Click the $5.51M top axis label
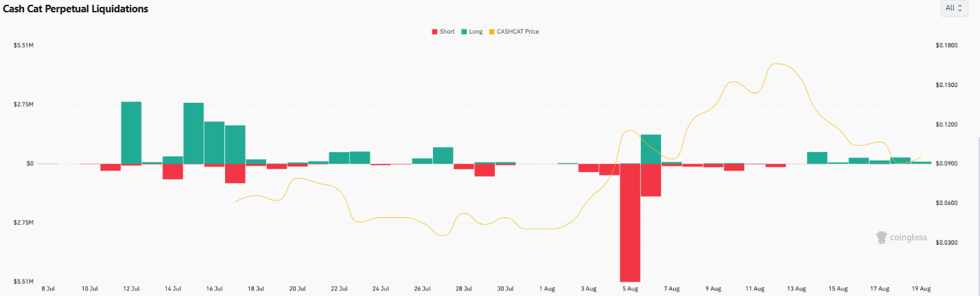The width and height of the screenshot is (980, 296). (x=24, y=45)
